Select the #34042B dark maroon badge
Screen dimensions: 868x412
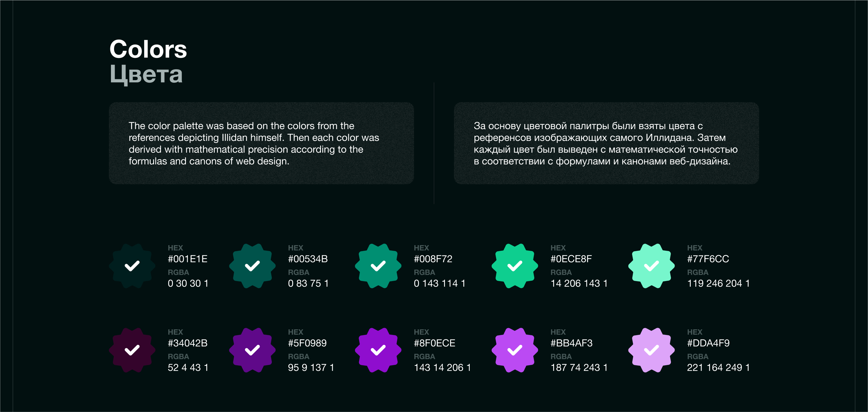click(132, 350)
